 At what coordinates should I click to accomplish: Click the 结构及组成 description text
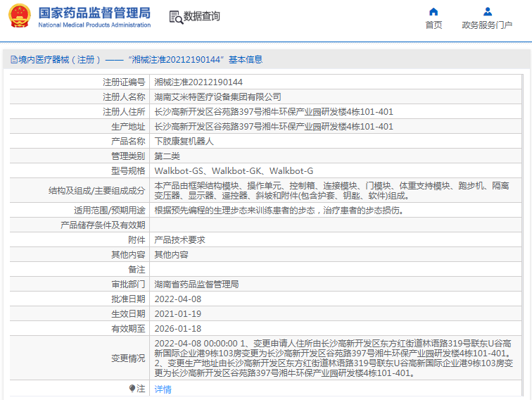click(x=332, y=190)
